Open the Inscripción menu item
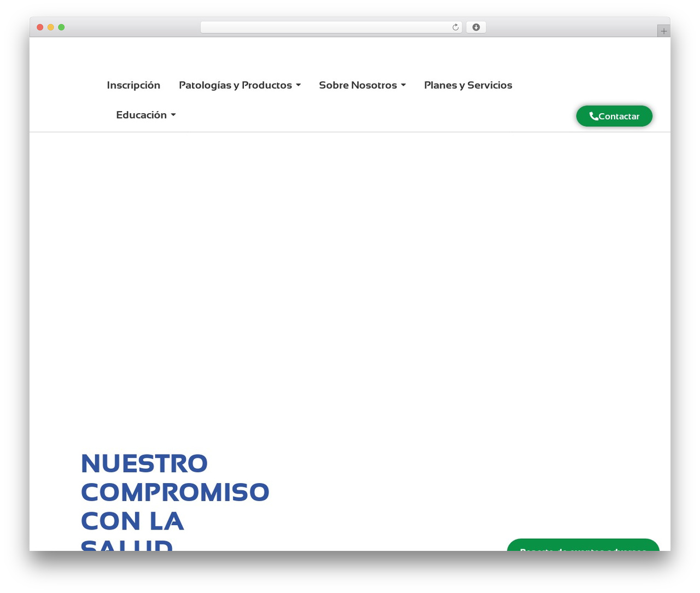 click(133, 85)
